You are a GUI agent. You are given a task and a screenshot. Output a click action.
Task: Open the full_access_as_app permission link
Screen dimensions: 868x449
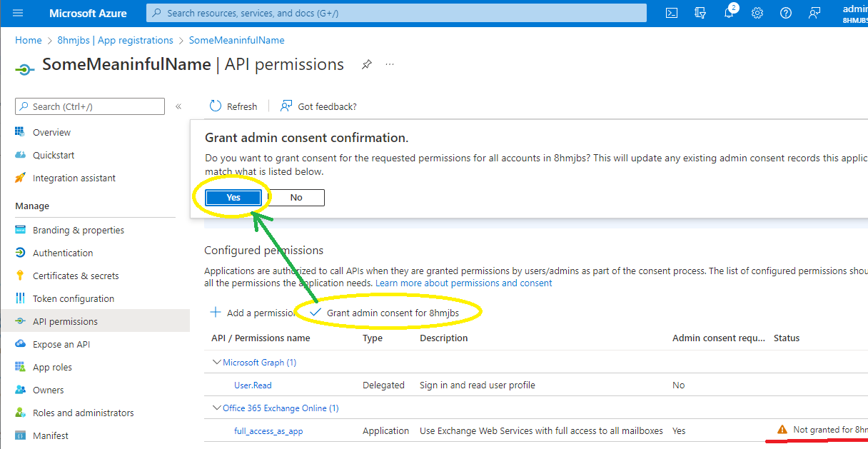[x=268, y=430]
